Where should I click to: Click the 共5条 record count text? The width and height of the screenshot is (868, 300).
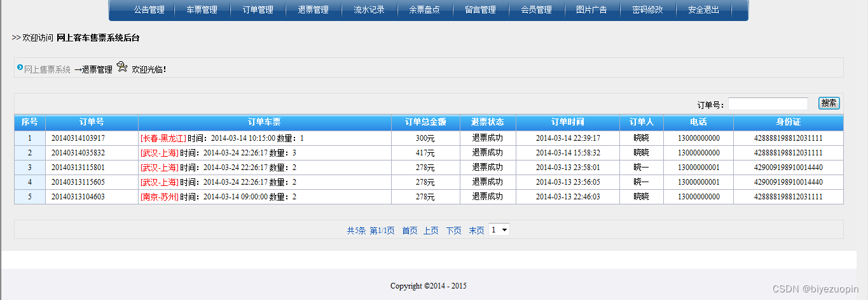point(356,231)
